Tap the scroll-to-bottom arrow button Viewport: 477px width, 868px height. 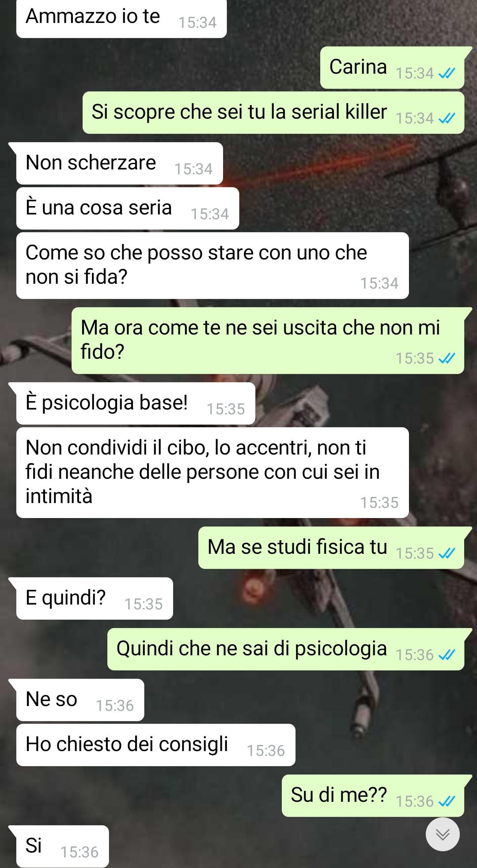pyautogui.click(x=443, y=834)
